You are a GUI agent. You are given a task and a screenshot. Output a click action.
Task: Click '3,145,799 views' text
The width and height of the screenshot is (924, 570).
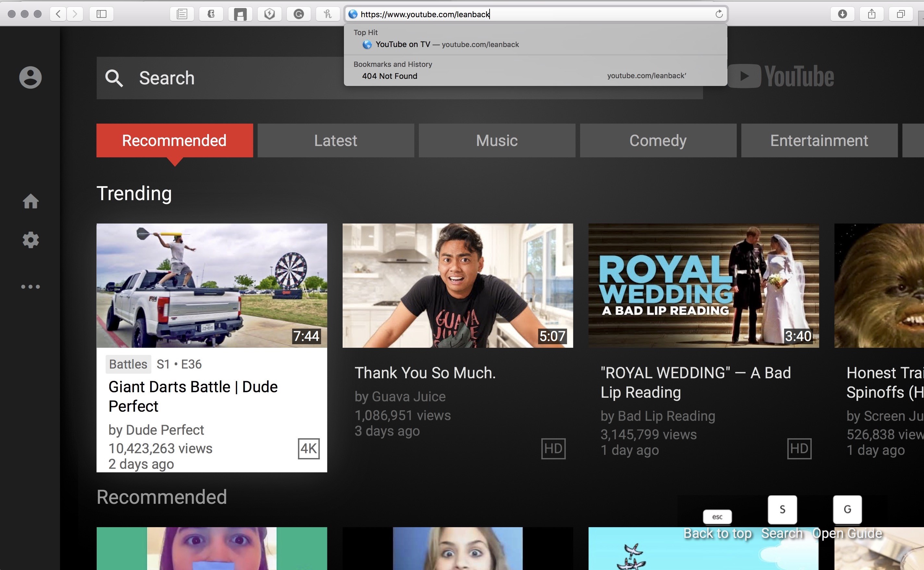pyautogui.click(x=649, y=434)
